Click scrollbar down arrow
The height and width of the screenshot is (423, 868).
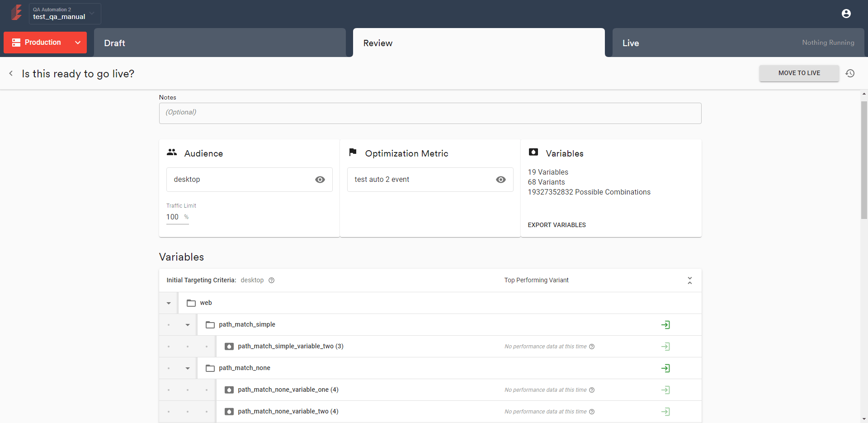coord(864,419)
